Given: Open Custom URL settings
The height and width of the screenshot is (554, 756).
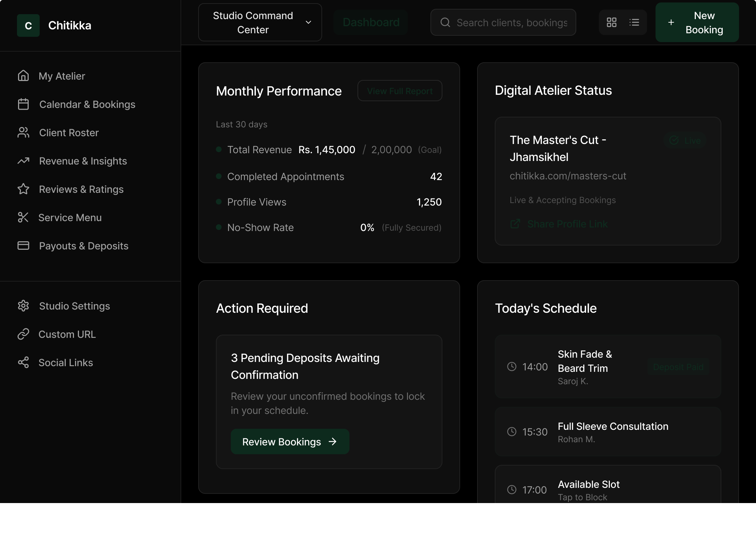Looking at the screenshot, I should pos(90,334).
